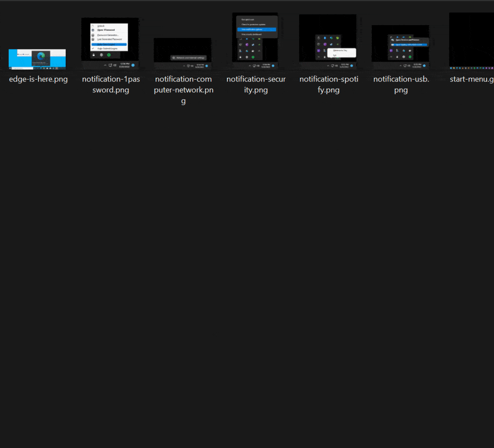Click the Edge logo in edge-is-here preview
This screenshot has height=448, width=494.
41,56
